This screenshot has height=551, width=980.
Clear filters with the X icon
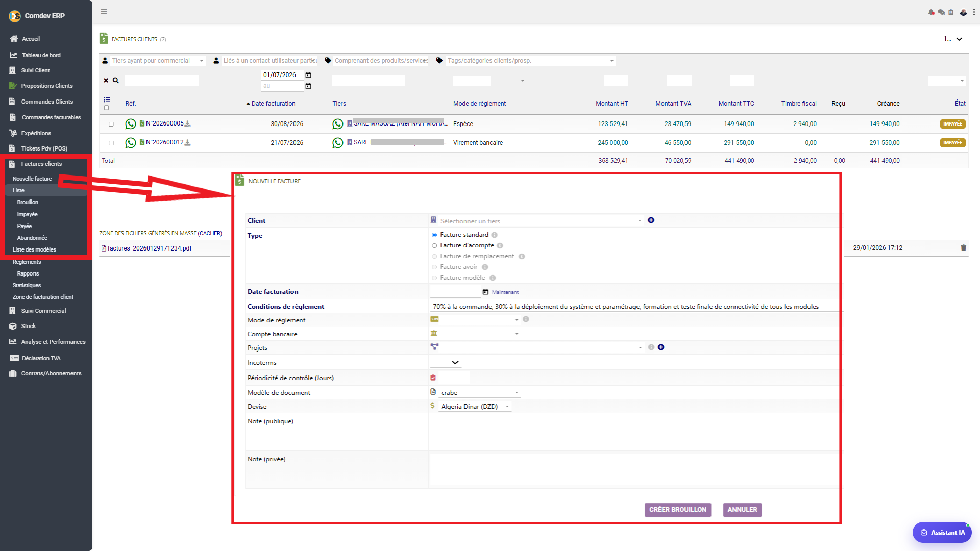pyautogui.click(x=106, y=81)
